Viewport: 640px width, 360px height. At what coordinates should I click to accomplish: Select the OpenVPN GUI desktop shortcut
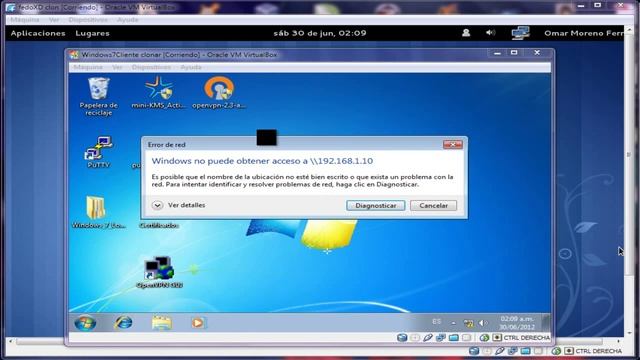tap(159, 272)
